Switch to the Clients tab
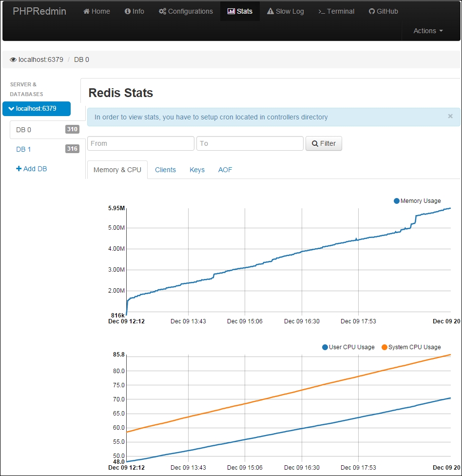Image resolution: width=462 pixels, height=476 pixels. pyautogui.click(x=165, y=170)
